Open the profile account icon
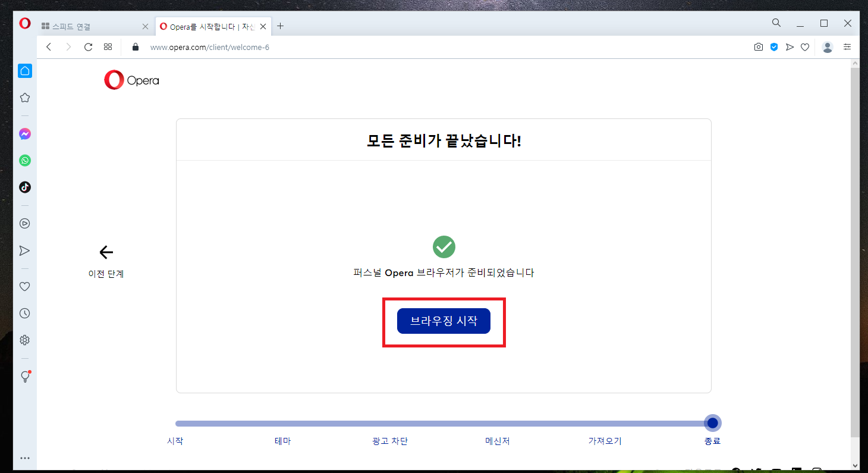 (x=828, y=47)
